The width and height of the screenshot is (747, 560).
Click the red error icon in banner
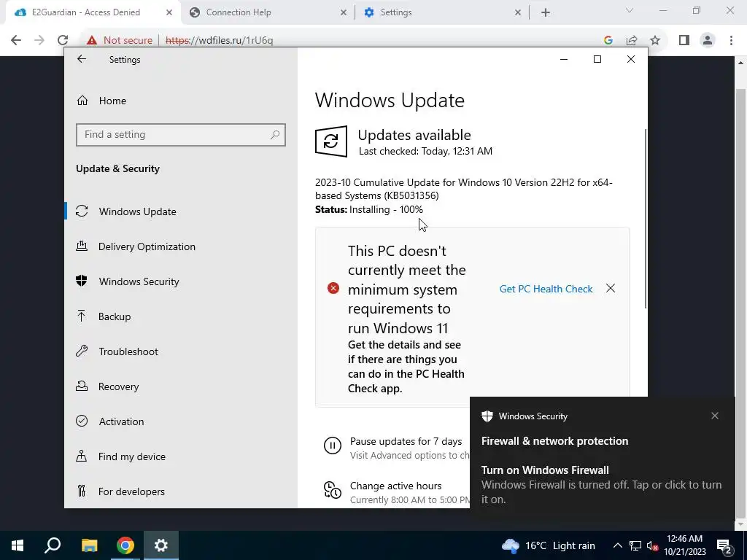point(333,288)
